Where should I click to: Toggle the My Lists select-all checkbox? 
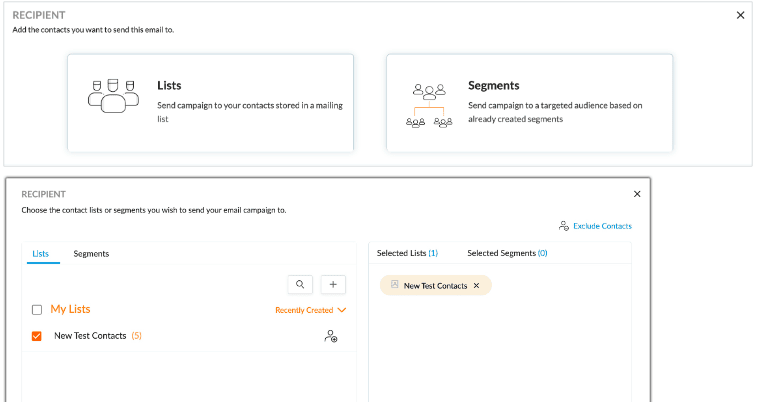[x=37, y=310]
